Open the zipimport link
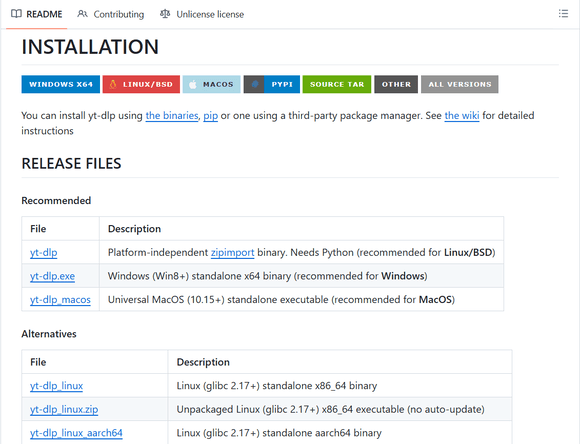580x444 pixels. (232, 252)
